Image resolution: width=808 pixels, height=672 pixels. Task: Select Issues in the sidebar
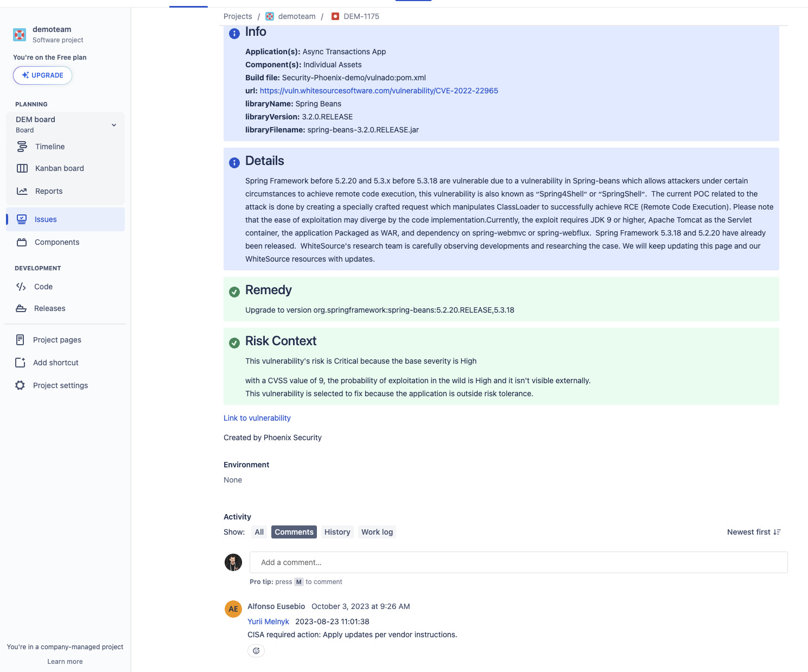tap(65, 219)
